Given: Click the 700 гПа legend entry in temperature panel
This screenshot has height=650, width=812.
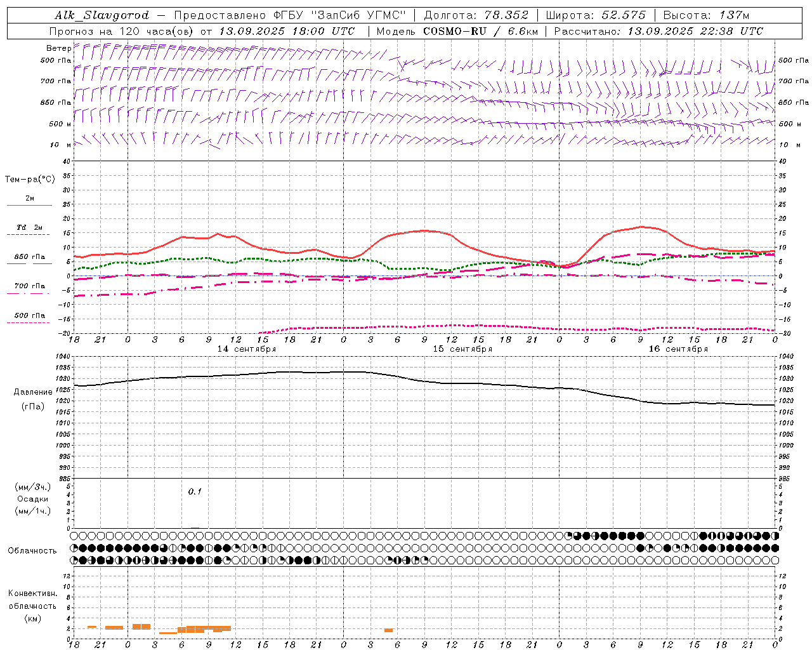Looking at the screenshot, I should (29, 289).
